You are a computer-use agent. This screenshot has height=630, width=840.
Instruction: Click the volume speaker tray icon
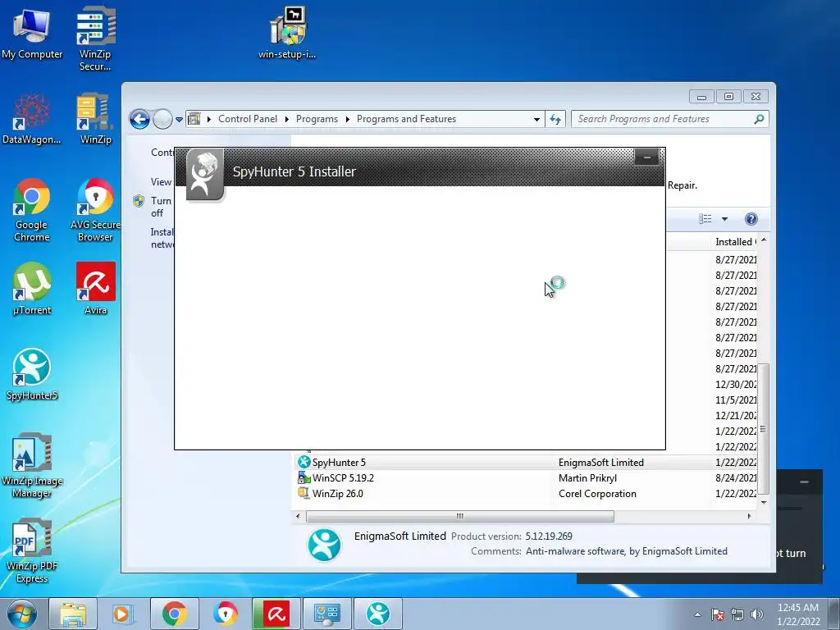756,614
